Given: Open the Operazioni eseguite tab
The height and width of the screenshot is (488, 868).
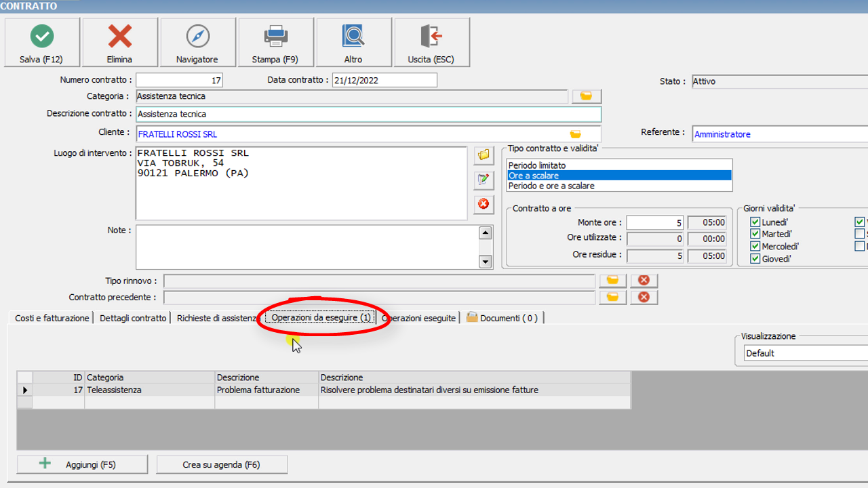Looking at the screenshot, I should tap(419, 318).
